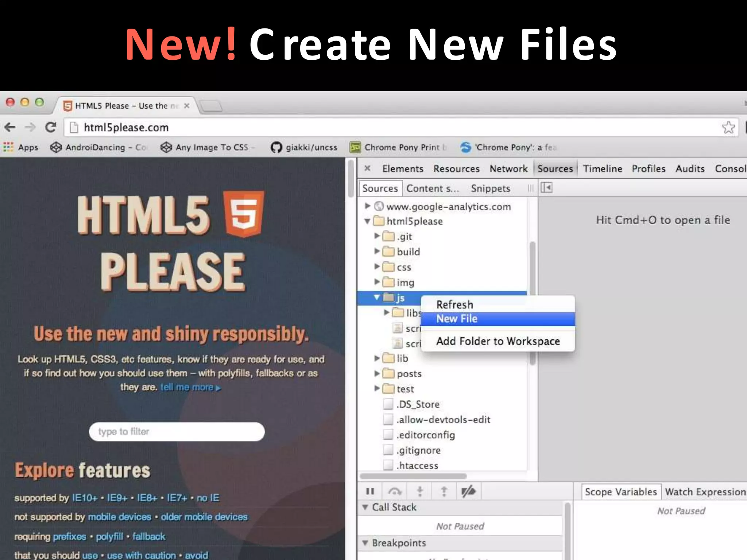Filter features by the polyfill link
The width and height of the screenshot is (747, 560).
tap(109, 537)
